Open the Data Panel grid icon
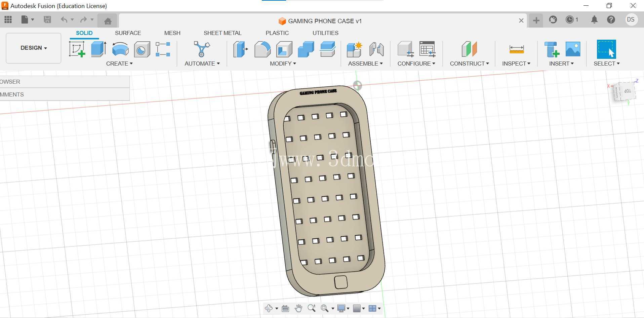Screen dimensions: 644x318 point(8,20)
